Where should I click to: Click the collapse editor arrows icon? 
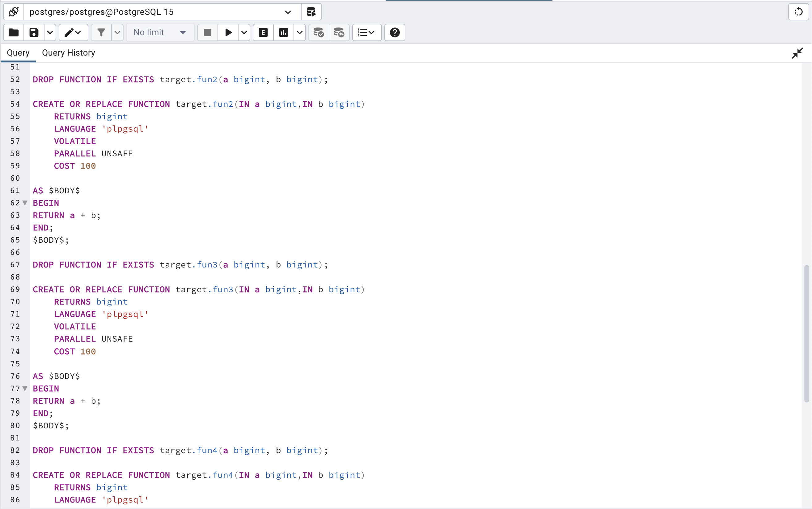point(797,53)
